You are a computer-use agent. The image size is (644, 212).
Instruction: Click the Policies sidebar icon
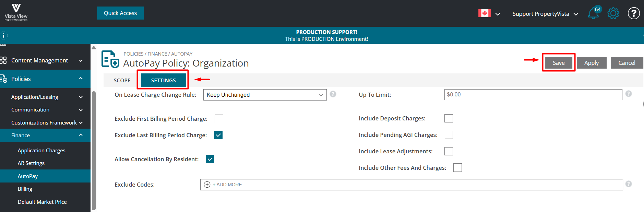point(4,79)
